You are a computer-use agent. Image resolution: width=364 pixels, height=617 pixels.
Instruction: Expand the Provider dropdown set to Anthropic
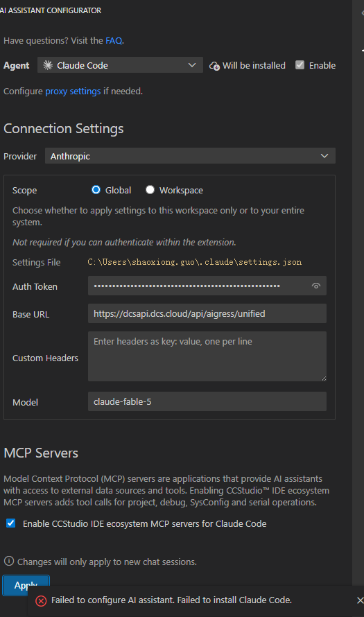pyautogui.click(x=190, y=156)
